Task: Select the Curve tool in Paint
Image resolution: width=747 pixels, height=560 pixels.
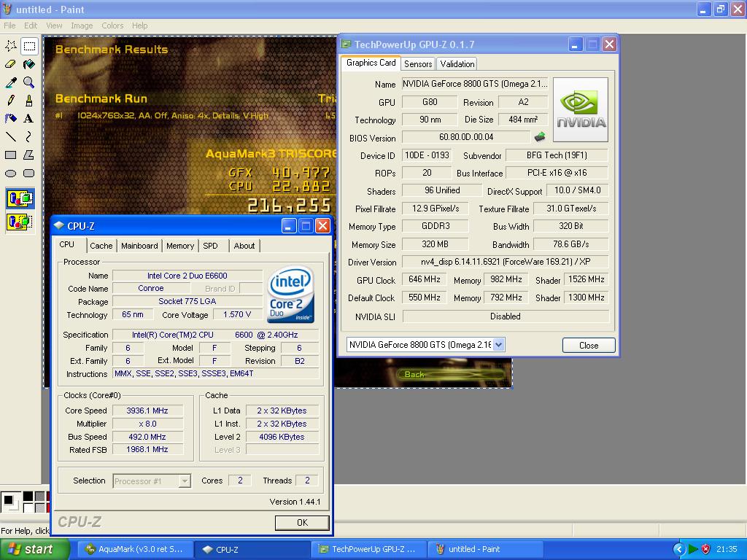Action: tap(29, 136)
